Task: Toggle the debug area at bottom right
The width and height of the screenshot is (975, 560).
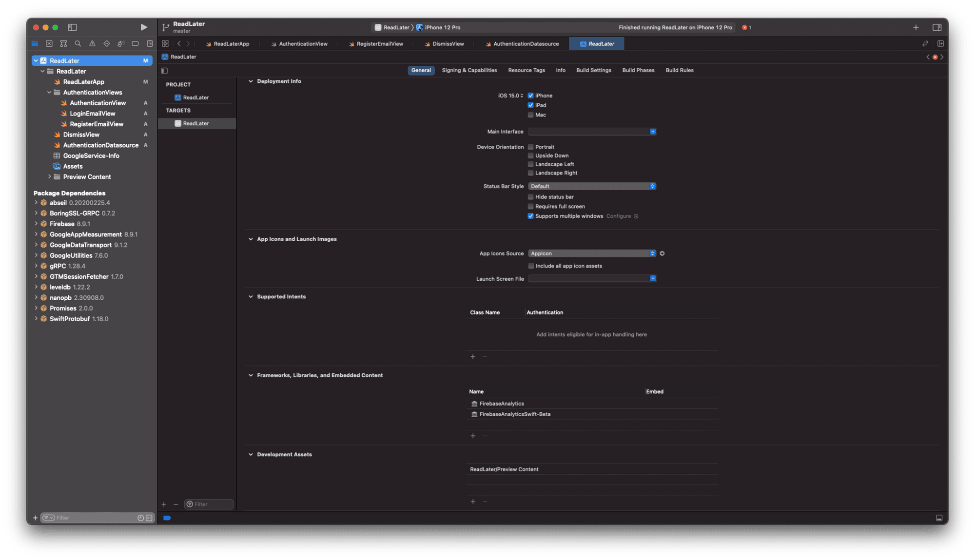Action: [x=939, y=518]
